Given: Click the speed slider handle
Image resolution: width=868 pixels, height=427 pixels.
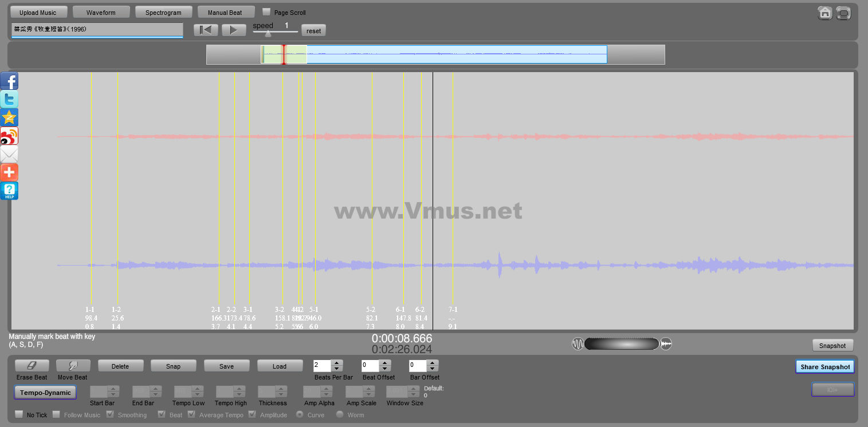Looking at the screenshot, I should coord(268,34).
